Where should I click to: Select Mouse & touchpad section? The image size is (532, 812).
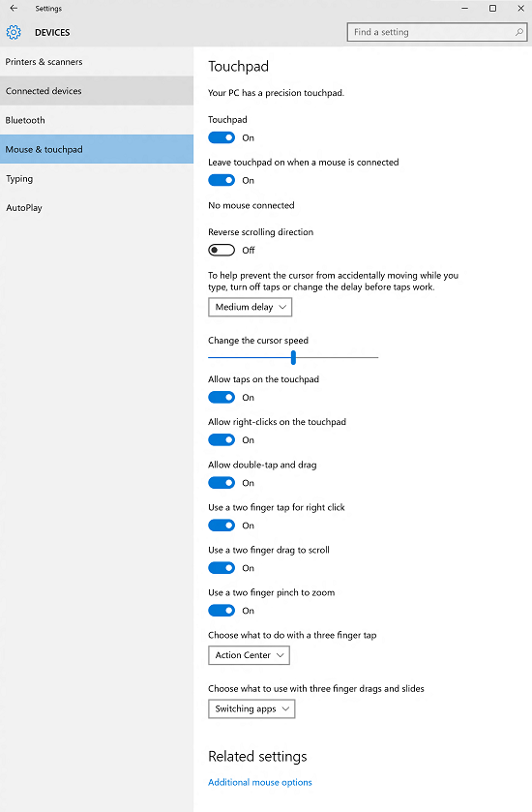tap(97, 149)
